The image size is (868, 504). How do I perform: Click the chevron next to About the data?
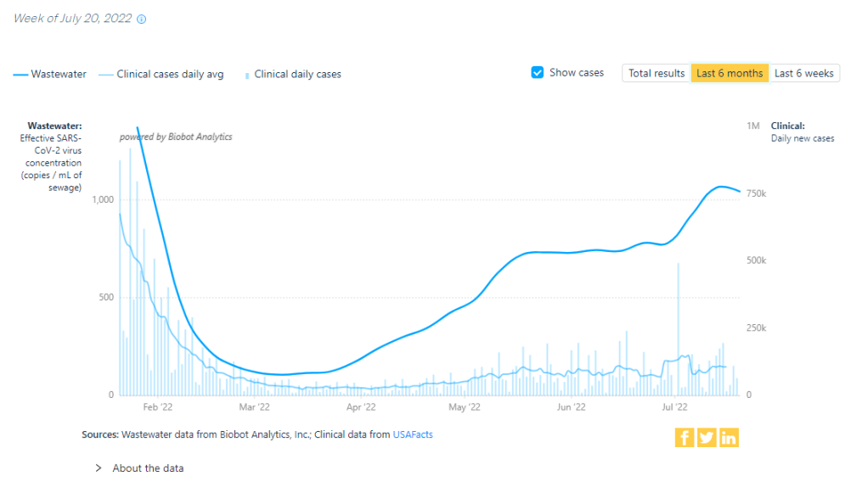[x=99, y=468]
